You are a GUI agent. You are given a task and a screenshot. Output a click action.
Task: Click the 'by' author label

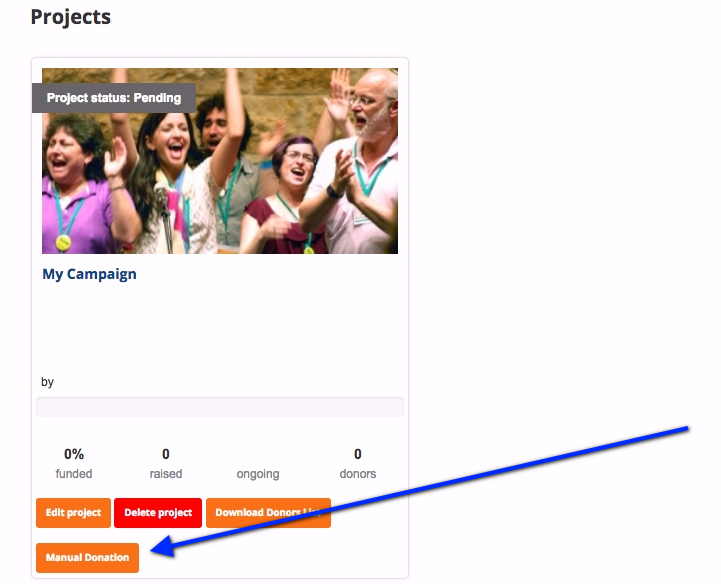pos(47,382)
